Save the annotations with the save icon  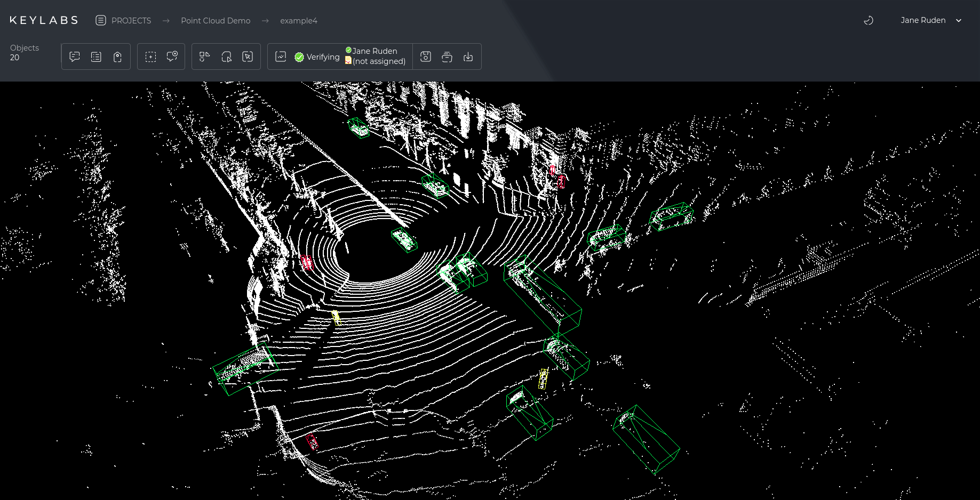(425, 57)
